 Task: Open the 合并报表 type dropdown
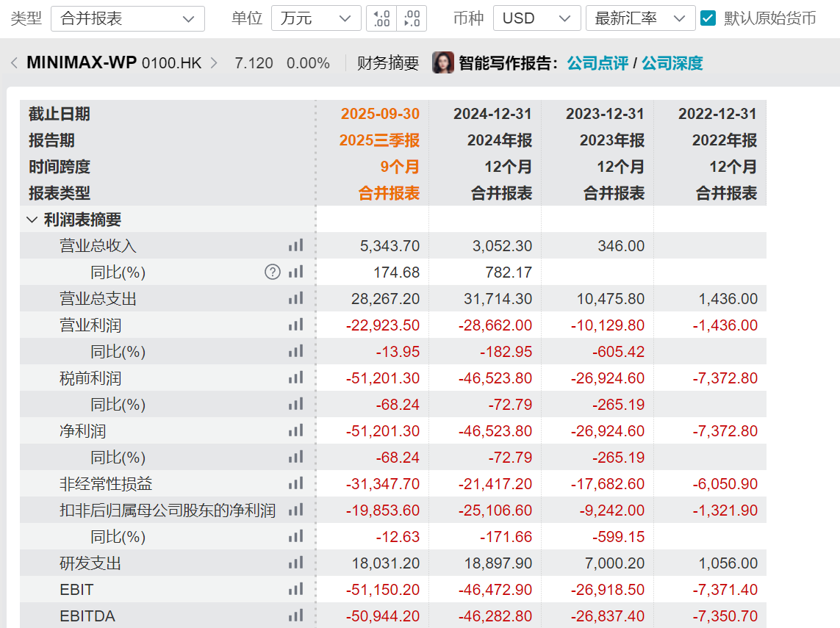(128, 18)
